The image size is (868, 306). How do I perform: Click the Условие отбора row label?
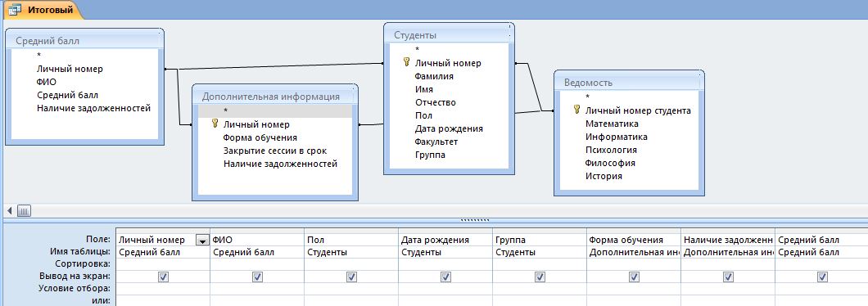point(75,289)
